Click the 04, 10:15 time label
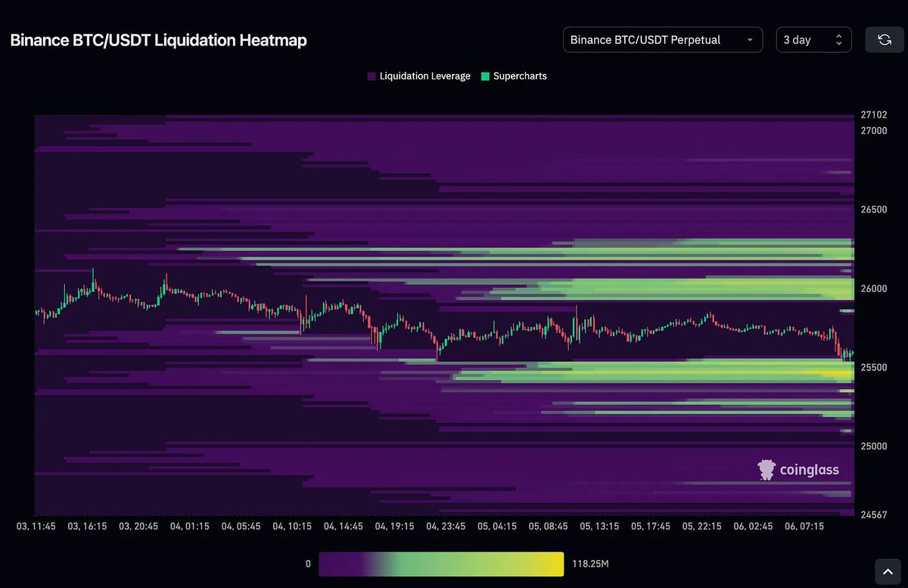This screenshot has height=588, width=908. pos(292,526)
